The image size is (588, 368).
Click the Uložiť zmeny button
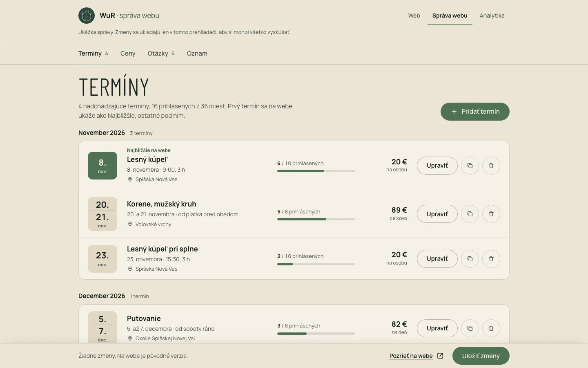click(x=481, y=356)
